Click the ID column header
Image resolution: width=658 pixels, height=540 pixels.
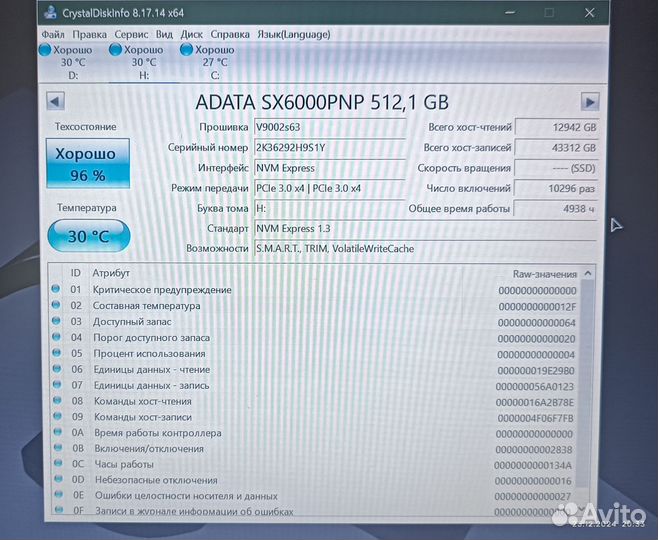point(76,273)
